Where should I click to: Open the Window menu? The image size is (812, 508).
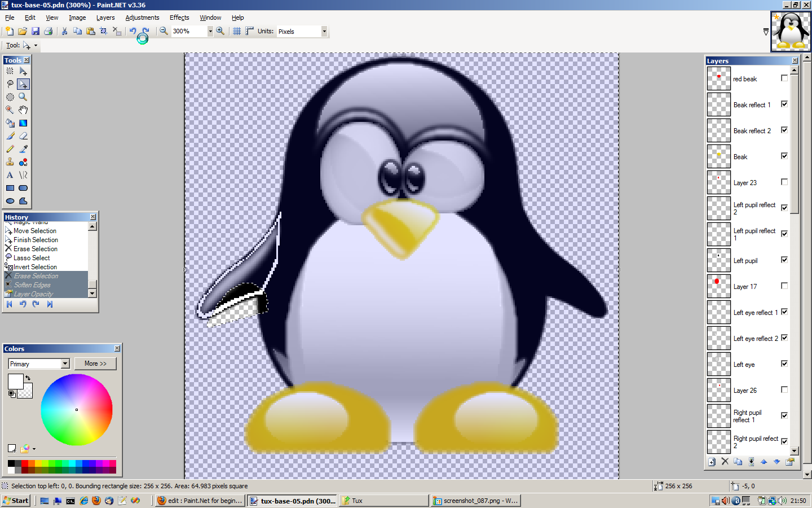coord(210,17)
